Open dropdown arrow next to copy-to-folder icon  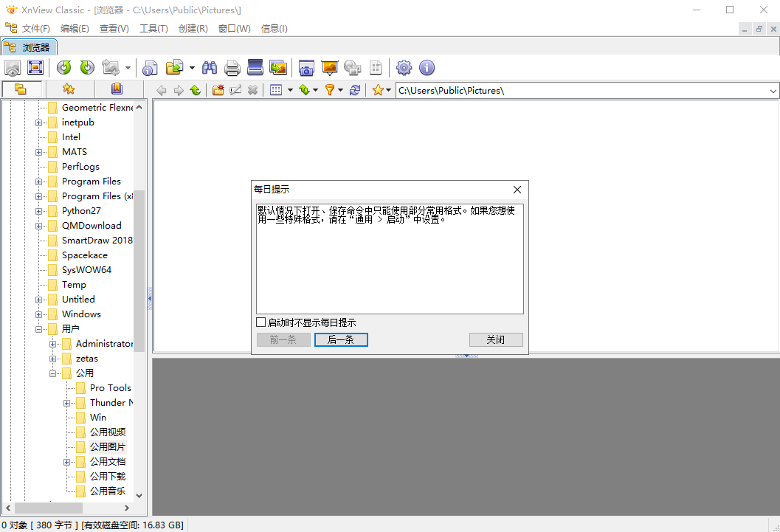[x=192, y=68]
